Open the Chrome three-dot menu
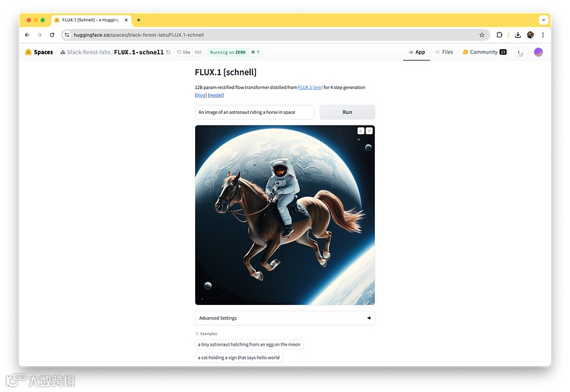Viewport: 570px width, 392px height. pyautogui.click(x=543, y=35)
